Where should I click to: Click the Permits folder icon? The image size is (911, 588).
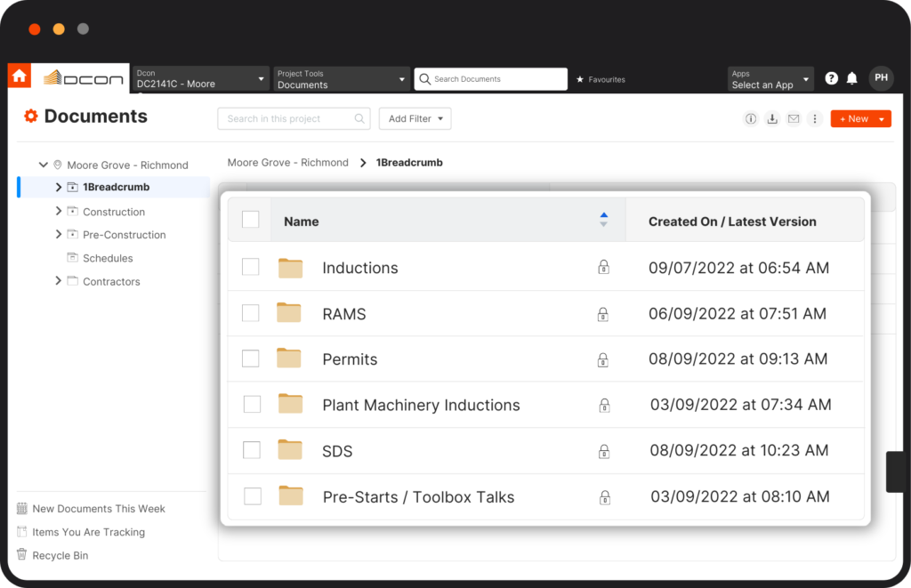pyautogui.click(x=289, y=358)
